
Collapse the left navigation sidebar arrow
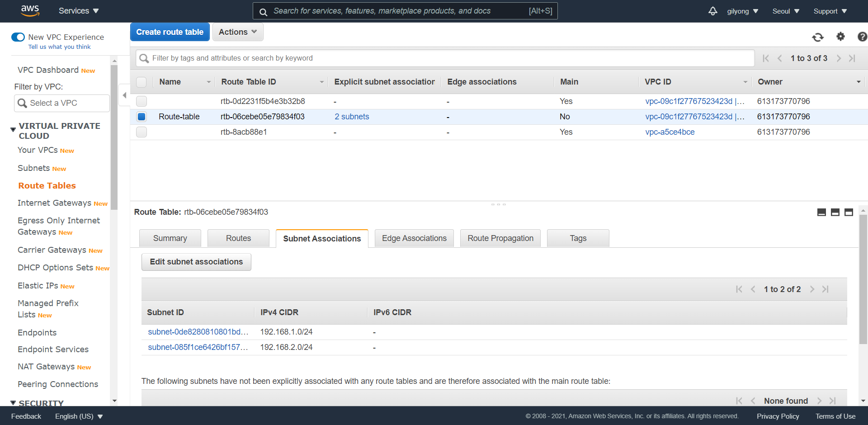coord(124,95)
